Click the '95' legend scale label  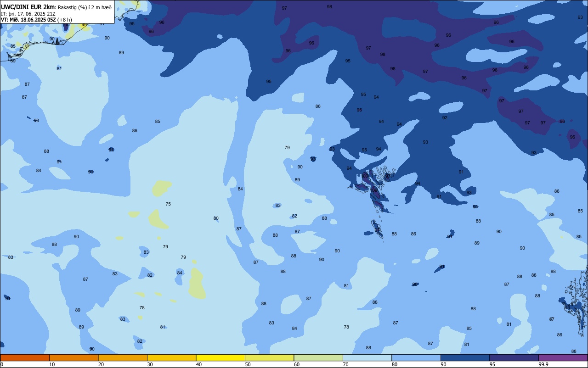[x=492, y=364]
